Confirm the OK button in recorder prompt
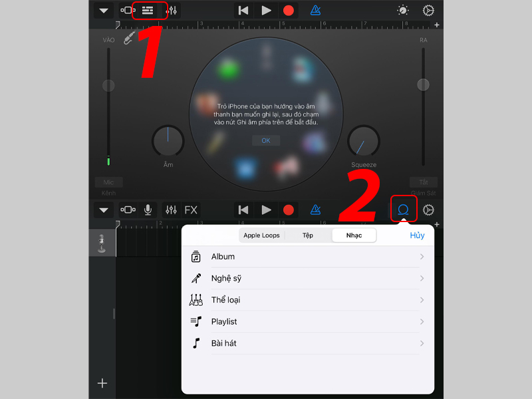Screen dimensions: 532x399 266,140
